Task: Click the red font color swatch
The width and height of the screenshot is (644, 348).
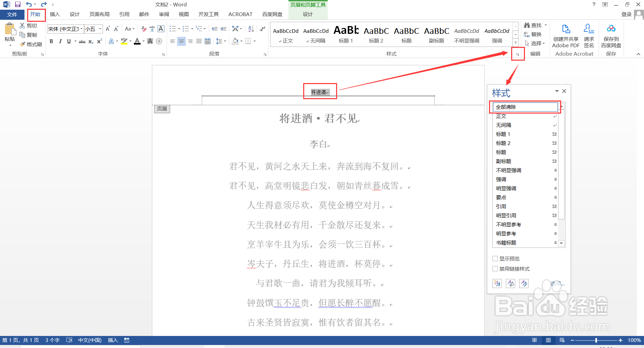Action: 137,41
